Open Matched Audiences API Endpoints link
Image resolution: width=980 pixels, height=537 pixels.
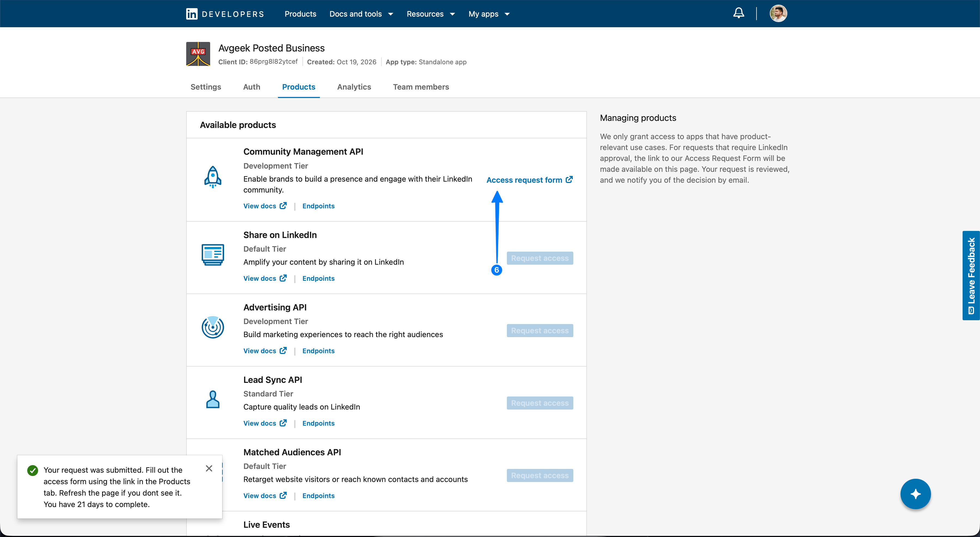click(318, 496)
